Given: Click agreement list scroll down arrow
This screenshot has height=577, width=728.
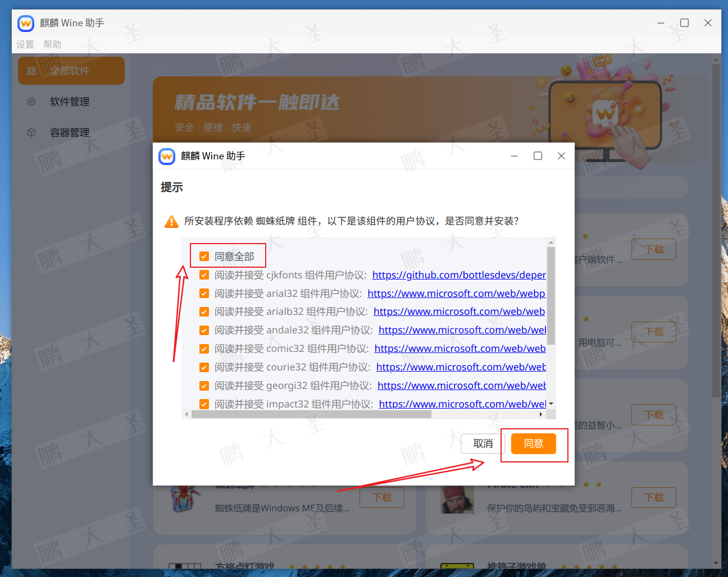Looking at the screenshot, I should (x=551, y=404).
